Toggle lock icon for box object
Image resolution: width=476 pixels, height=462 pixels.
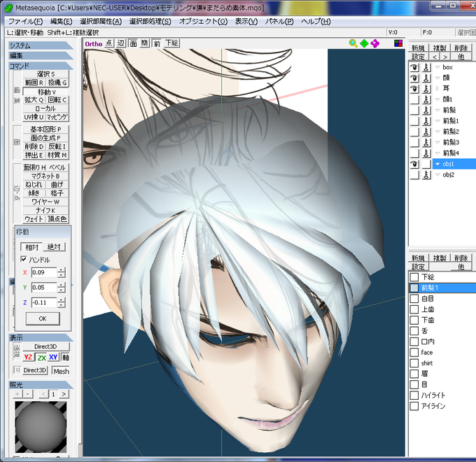[426, 67]
